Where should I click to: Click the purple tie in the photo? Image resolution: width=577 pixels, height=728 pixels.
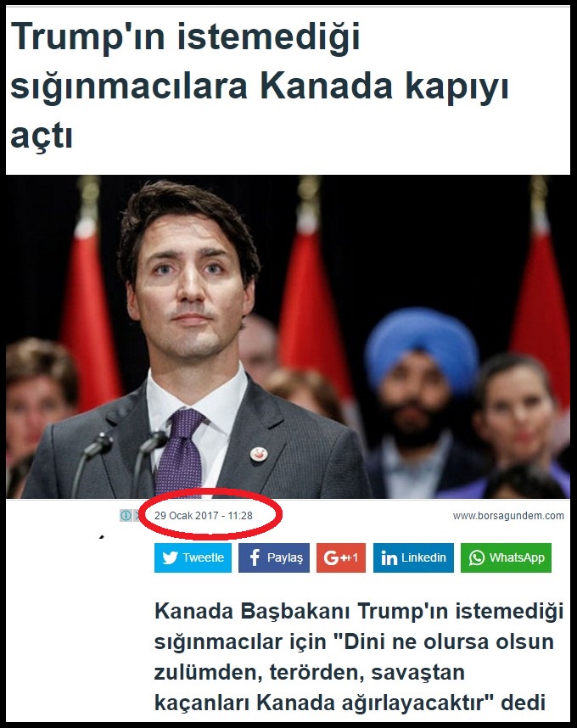pos(181,453)
